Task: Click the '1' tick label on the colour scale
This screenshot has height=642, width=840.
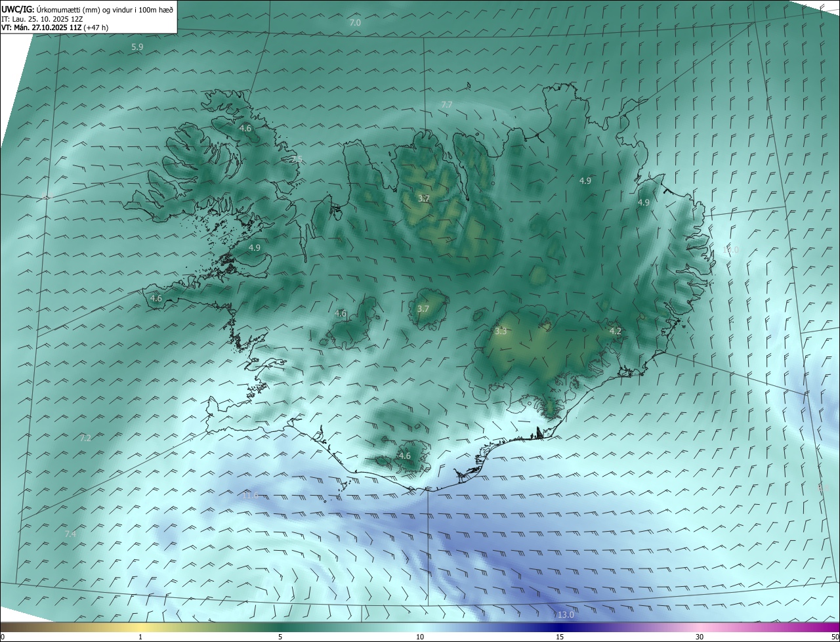Action: tap(140, 637)
